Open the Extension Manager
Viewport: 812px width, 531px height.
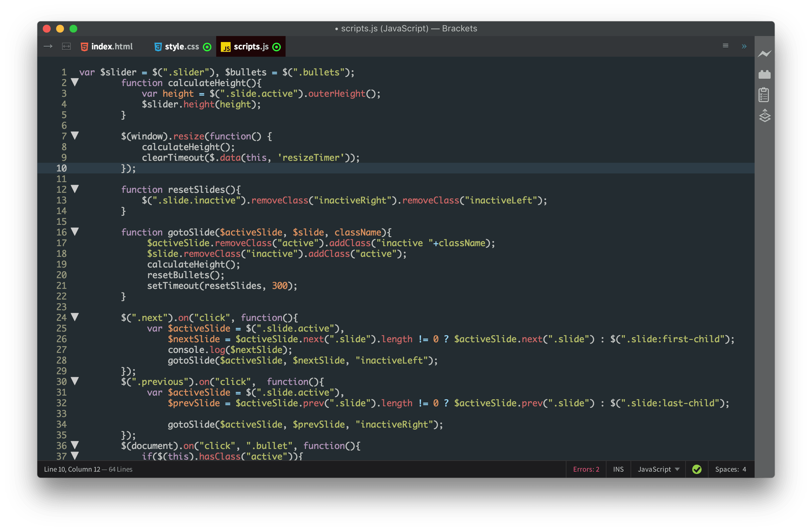click(765, 74)
